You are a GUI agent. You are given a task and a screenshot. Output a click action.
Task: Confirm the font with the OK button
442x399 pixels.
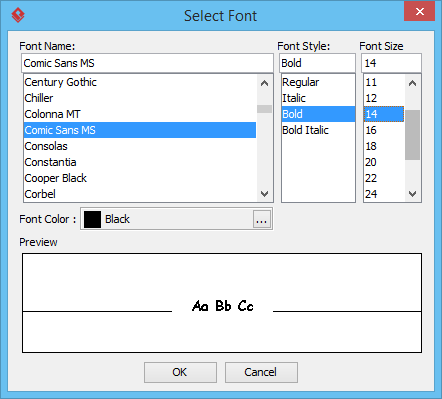tap(180, 372)
